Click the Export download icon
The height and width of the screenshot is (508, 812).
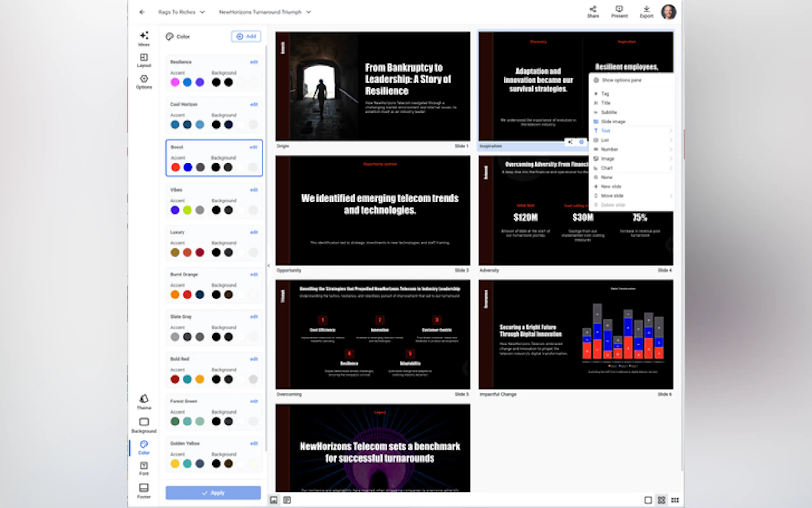[646, 12]
